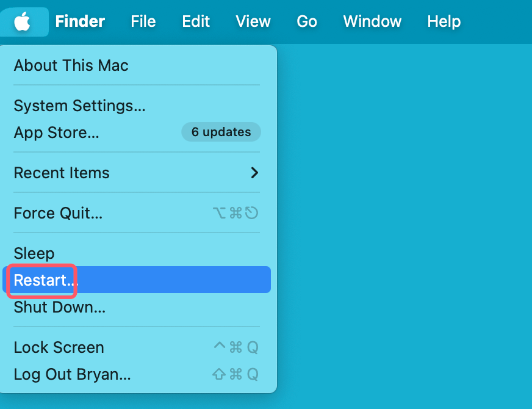Log Out Bryan from the Mac

point(72,374)
